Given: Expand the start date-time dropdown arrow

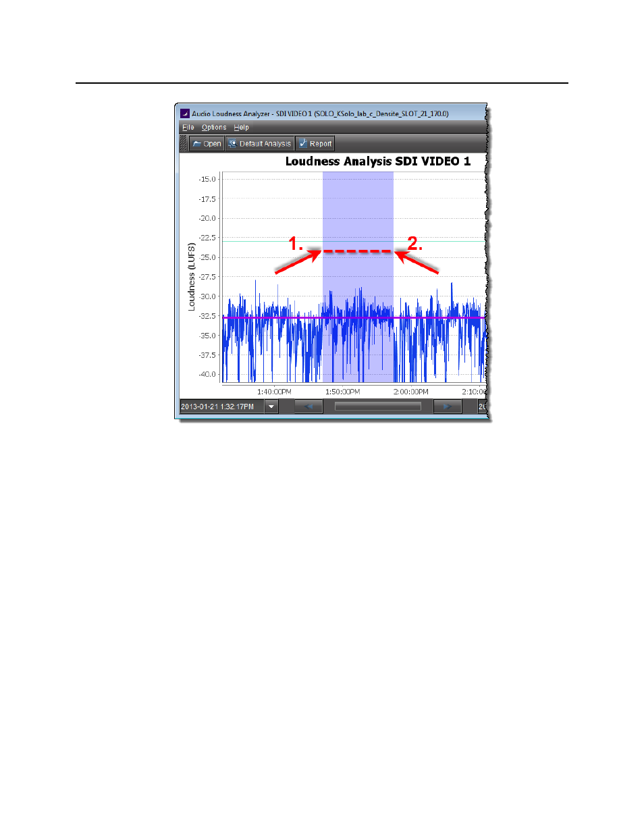Looking at the screenshot, I should (x=271, y=407).
